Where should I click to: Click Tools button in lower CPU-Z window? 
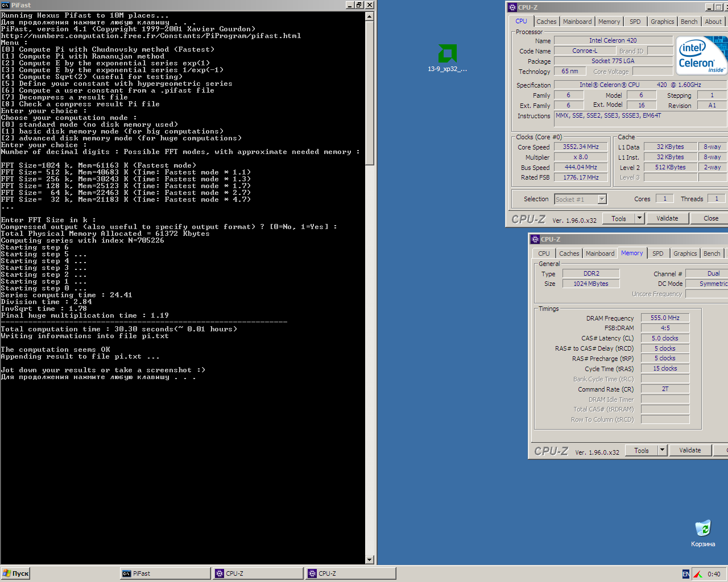point(642,450)
